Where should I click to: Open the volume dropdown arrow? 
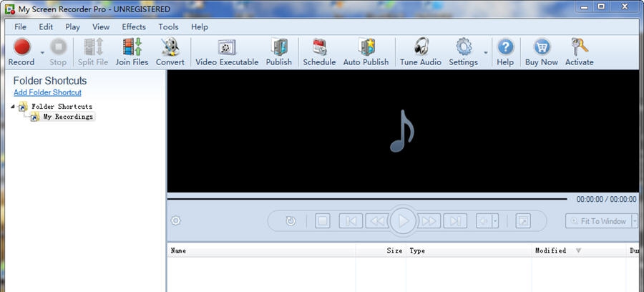(x=495, y=221)
